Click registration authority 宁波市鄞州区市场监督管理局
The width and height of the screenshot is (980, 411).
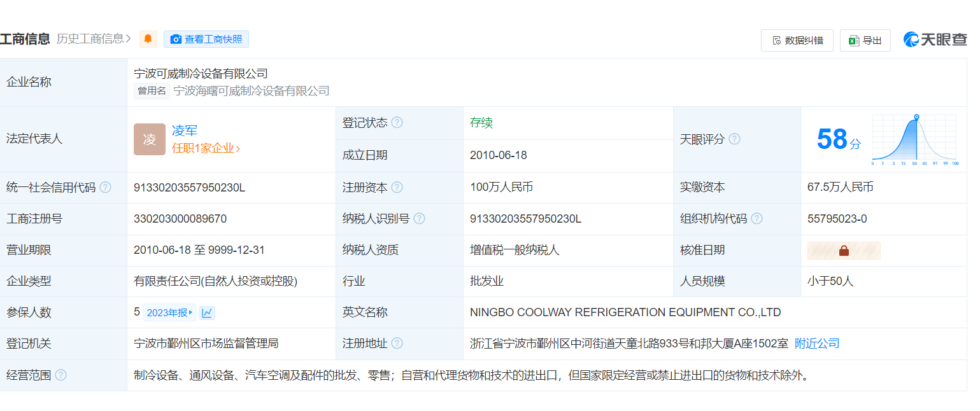pos(206,344)
